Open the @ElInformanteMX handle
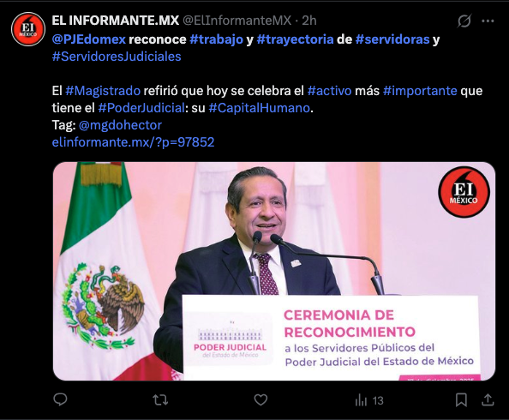The image size is (509, 420). (237, 21)
